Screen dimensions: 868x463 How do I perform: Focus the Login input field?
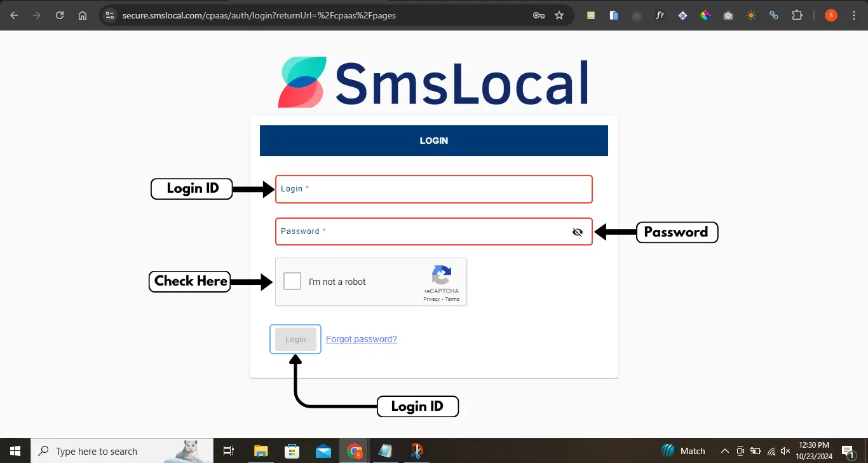434,189
